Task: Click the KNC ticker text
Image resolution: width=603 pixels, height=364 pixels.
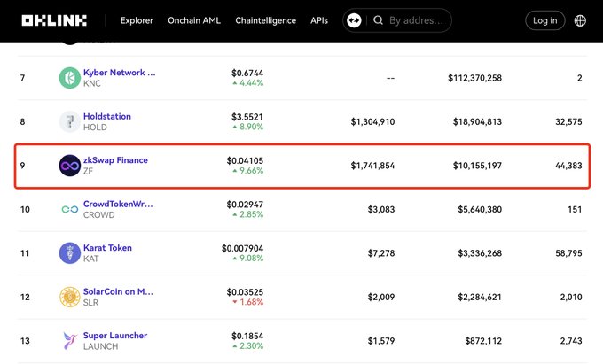Action: [x=92, y=83]
